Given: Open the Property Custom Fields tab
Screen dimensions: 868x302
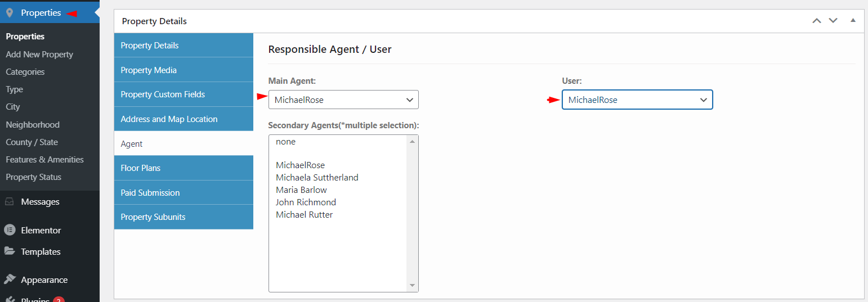Looking at the screenshot, I should click(184, 94).
